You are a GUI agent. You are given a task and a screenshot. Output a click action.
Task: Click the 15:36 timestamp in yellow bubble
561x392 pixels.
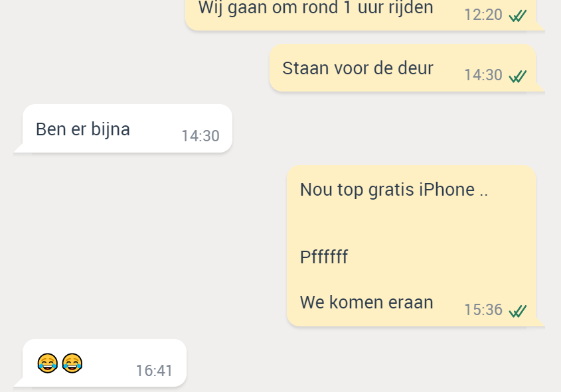tap(483, 310)
